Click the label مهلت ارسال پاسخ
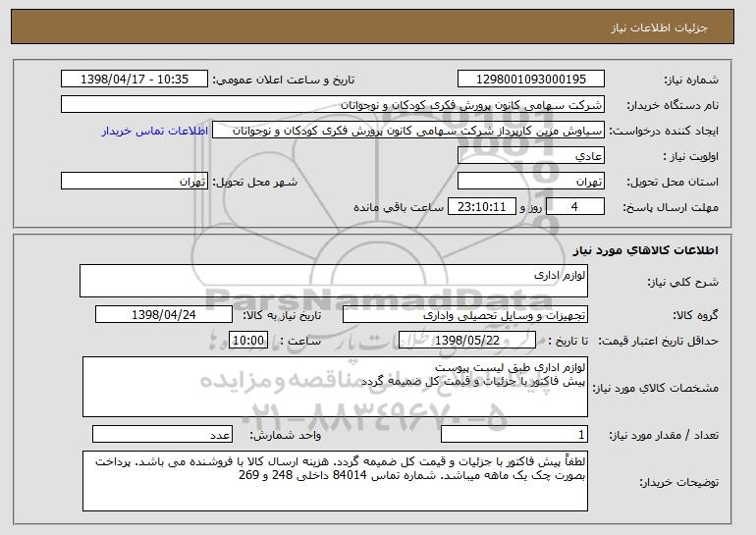This screenshot has width=756, height=535. click(671, 208)
